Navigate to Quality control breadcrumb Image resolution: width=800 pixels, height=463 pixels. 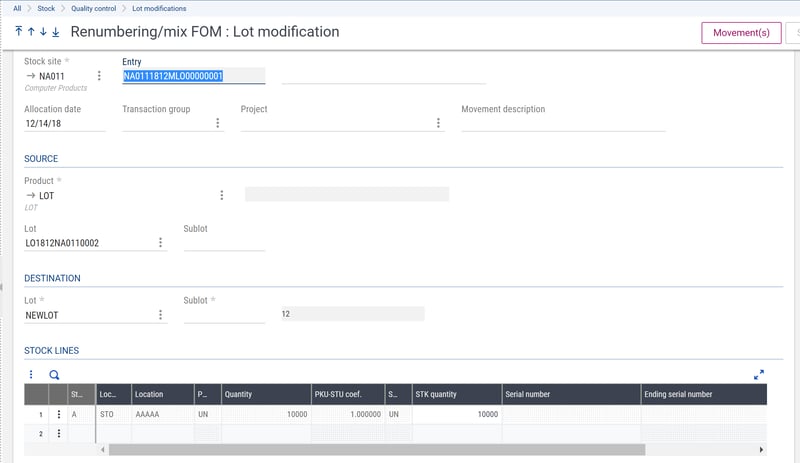[x=93, y=8]
